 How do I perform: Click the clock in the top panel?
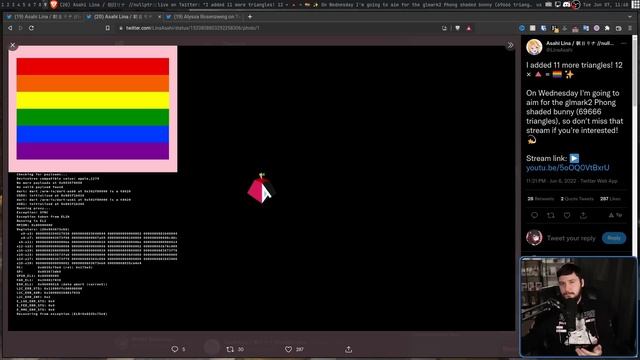605,4
